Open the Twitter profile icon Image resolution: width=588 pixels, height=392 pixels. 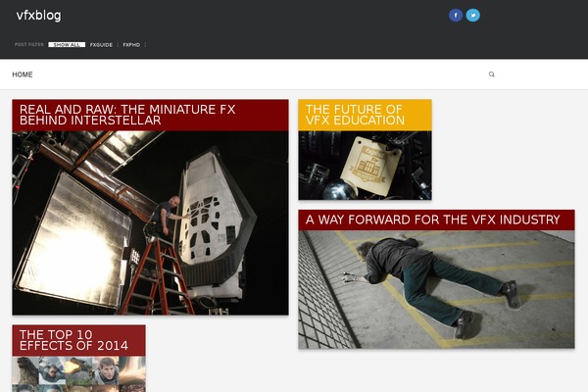point(473,16)
